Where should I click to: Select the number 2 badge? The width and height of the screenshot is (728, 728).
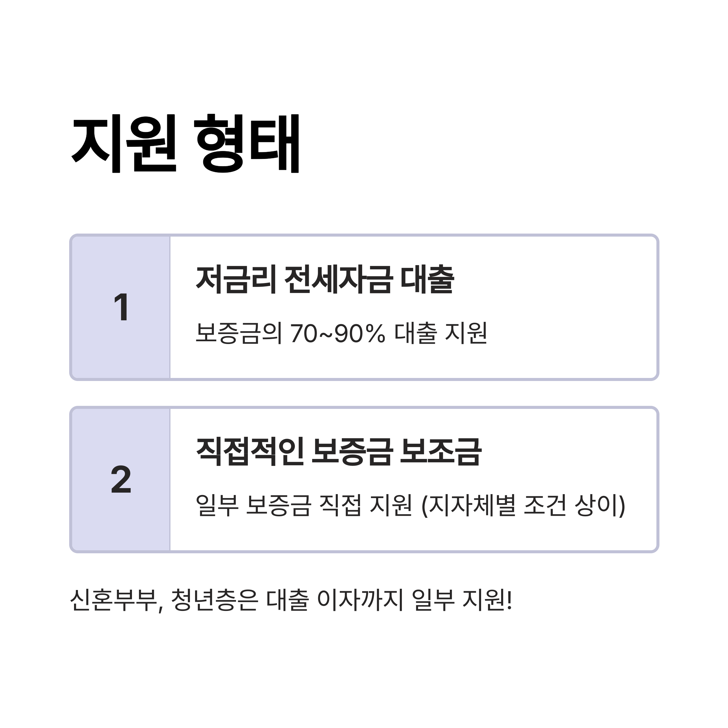pyautogui.click(x=121, y=480)
